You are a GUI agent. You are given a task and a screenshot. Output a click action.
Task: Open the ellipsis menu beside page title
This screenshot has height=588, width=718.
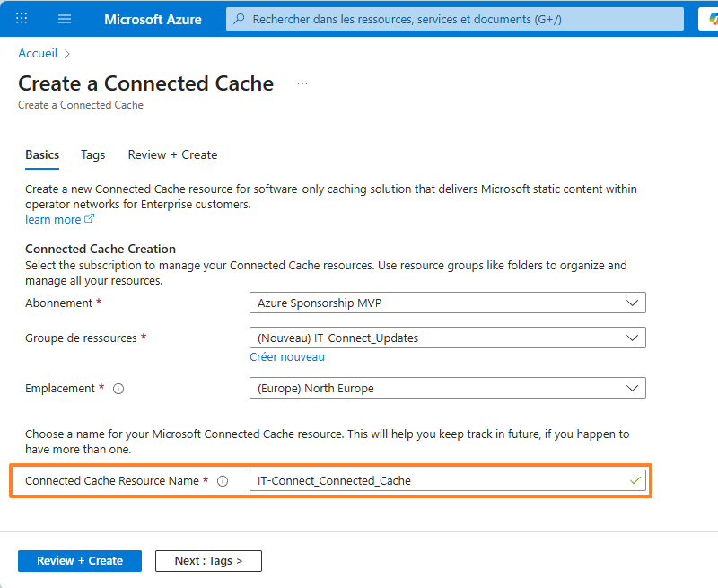(x=302, y=83)
